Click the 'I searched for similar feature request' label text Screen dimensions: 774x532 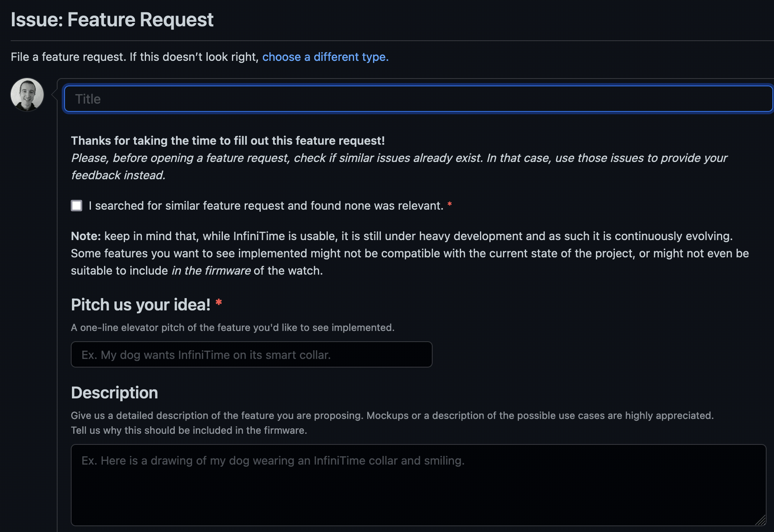pos(266,206)
